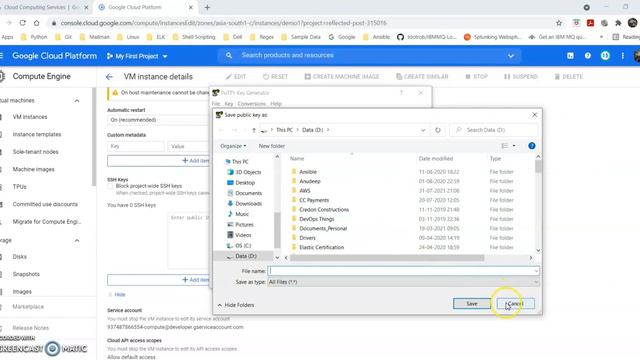640x360 pixels.
Task: Open My First Project selector dropdown
Action: coord(137,56)
